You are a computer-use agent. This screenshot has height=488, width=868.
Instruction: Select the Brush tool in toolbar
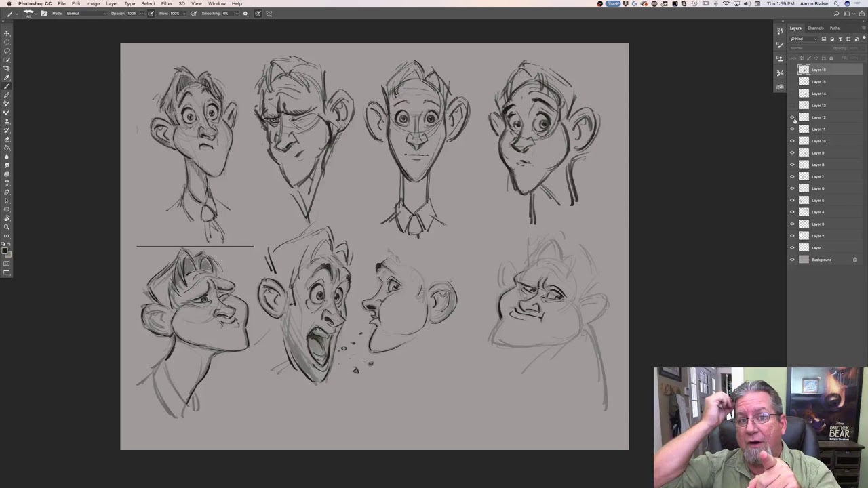(x=7, y=86)
